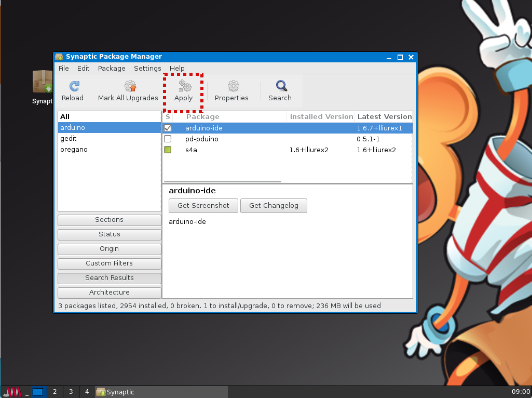Click the Get Screenshot button

tap(203, 206)
